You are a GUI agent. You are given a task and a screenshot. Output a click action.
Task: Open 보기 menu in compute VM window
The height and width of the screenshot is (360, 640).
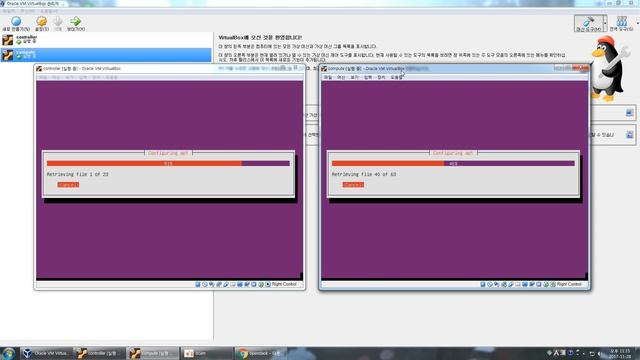click(354, 77)
